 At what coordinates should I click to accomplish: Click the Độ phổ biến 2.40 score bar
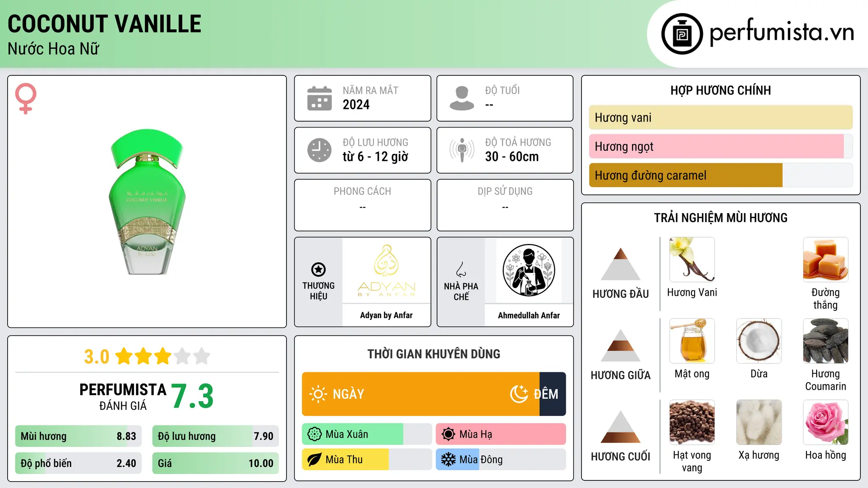coord(78,463)
